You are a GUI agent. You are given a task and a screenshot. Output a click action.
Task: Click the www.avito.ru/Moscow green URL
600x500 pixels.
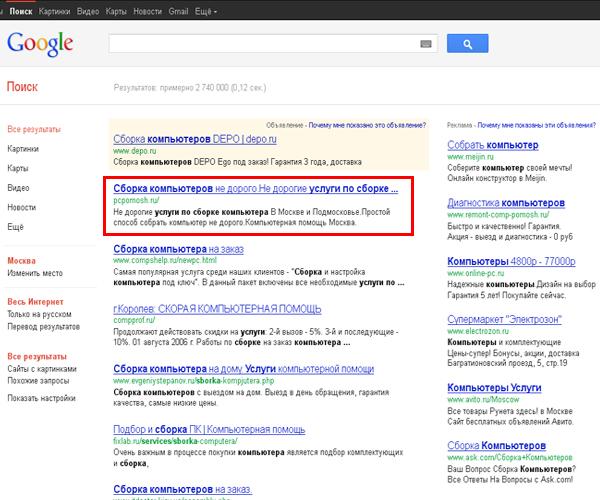[483, 399]
